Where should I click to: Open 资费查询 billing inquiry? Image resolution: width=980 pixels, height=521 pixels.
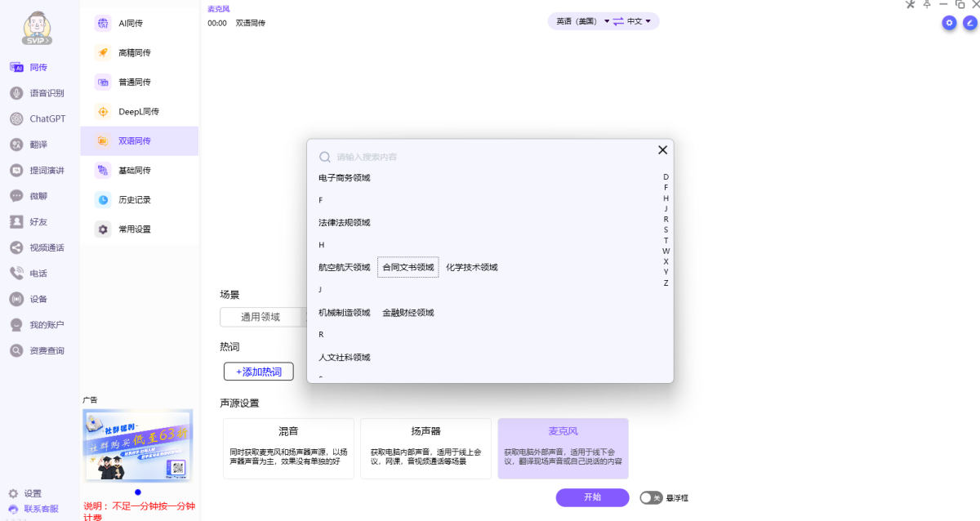(x=38, y=350)
